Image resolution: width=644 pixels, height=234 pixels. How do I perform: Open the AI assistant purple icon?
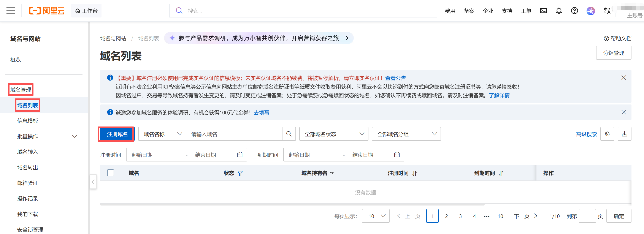click(x=590, y=11)
